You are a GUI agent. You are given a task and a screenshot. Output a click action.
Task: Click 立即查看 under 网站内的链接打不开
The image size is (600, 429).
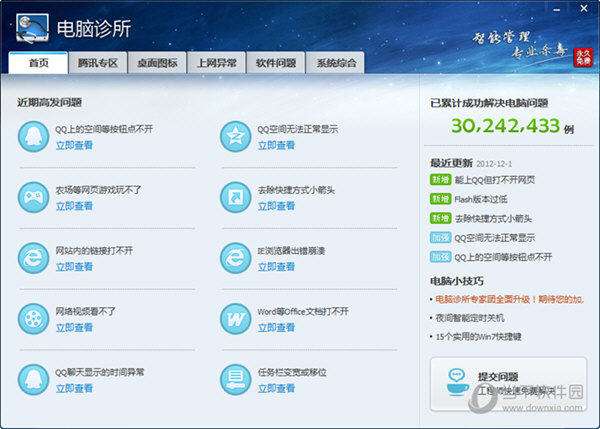(x=74, y=267)
